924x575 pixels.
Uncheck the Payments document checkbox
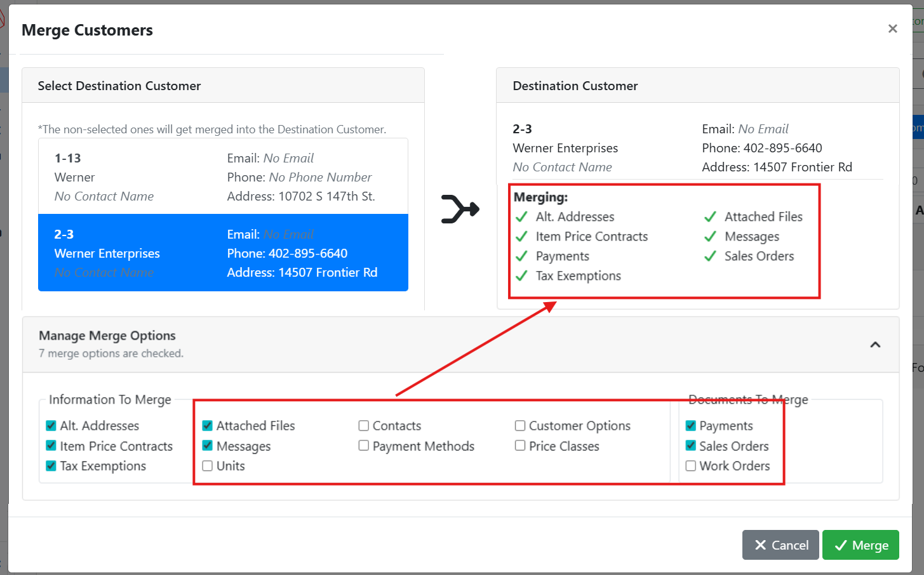691,426
